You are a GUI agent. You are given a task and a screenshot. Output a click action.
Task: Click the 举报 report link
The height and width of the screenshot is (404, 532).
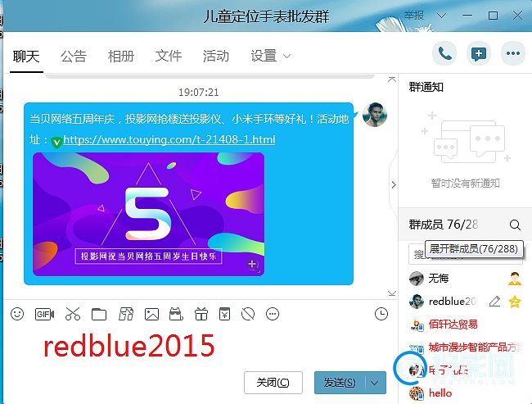pyautogui.click(x=414, y=16)
